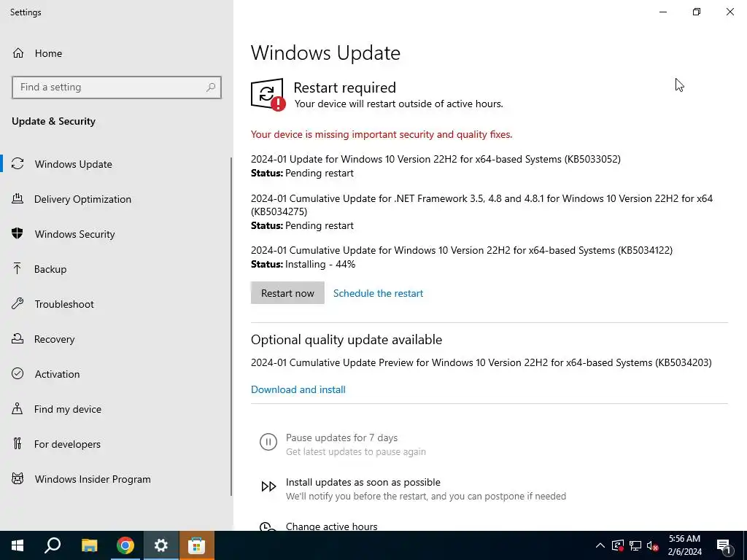This screenshot has height=560, width=747.
Task: Focus the Find a setting search box
Action: [x=117, y=87]
